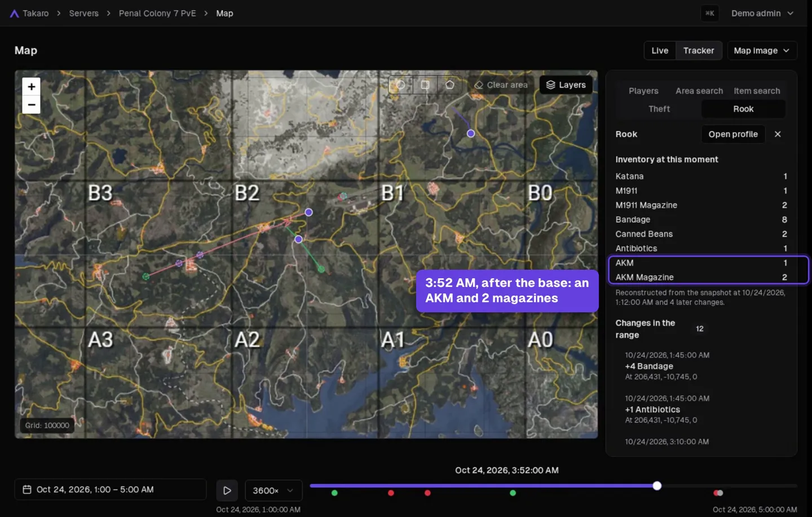Click the Clear area eraser button
The width and height of the screenshot is (812, 517).
point(501,85)
